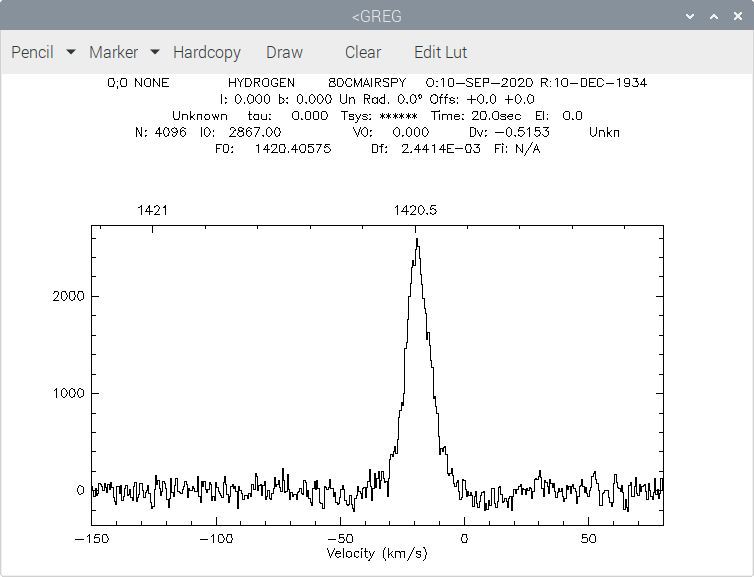
Task: Click the 2000 y-axis tick label
Action: coord(68,296)
